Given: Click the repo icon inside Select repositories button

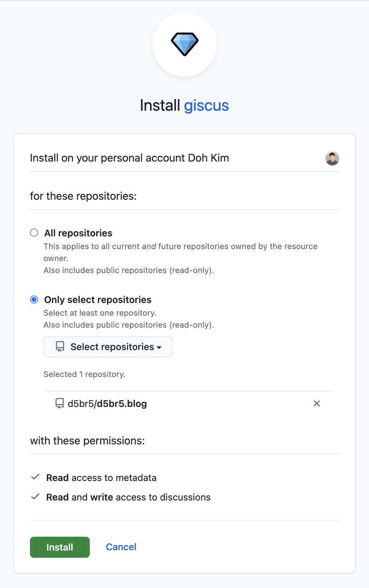Looking at the screenshot, I should (60, 346).
